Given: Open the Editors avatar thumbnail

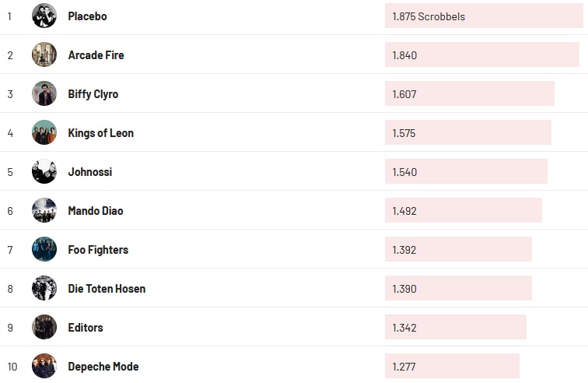Looking at the screenshot, I should (44, 327).
